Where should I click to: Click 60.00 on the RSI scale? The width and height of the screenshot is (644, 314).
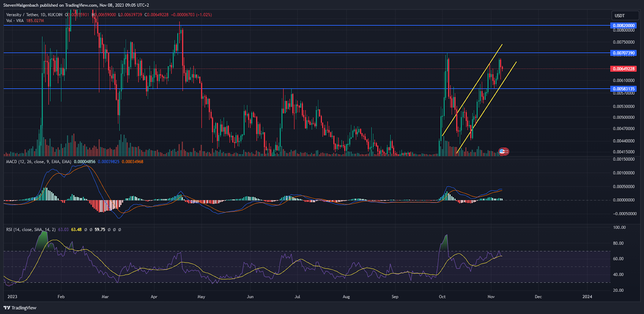point(618,259)
